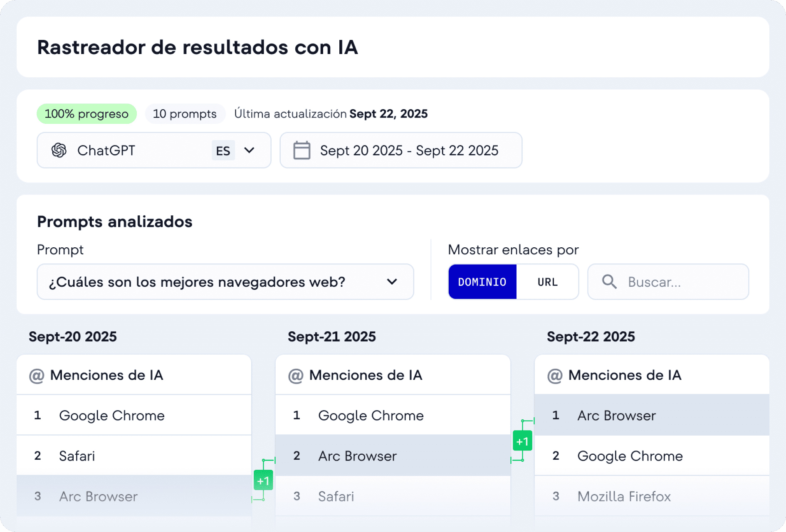Click the ChatGPT logo icon

pyautogui.click(x=60, y=150)
